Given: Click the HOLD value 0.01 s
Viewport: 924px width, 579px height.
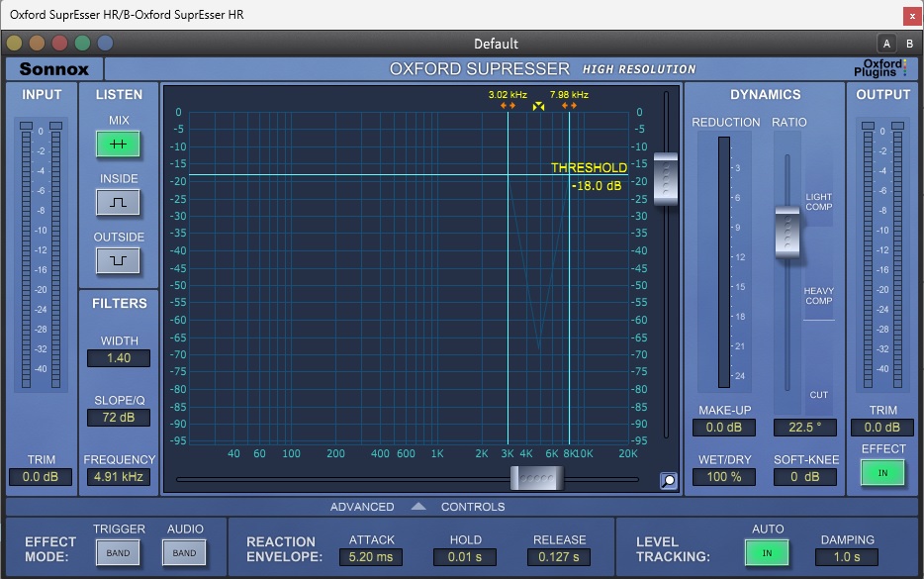Looking at the screenshot, I should coord(465,557).
